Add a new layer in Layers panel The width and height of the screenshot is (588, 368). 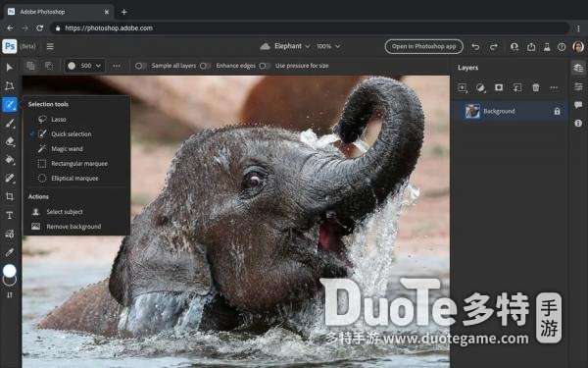tap(463, 88)
